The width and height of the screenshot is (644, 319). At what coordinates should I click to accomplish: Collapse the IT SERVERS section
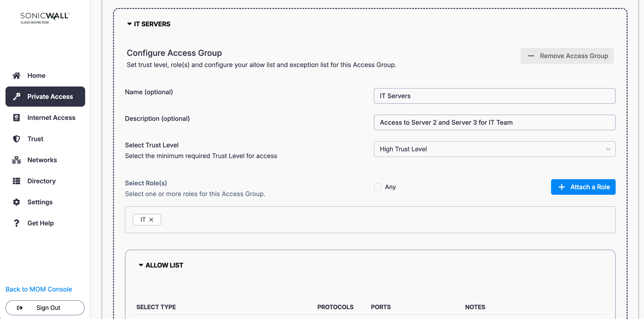click(x=130, y=24)
